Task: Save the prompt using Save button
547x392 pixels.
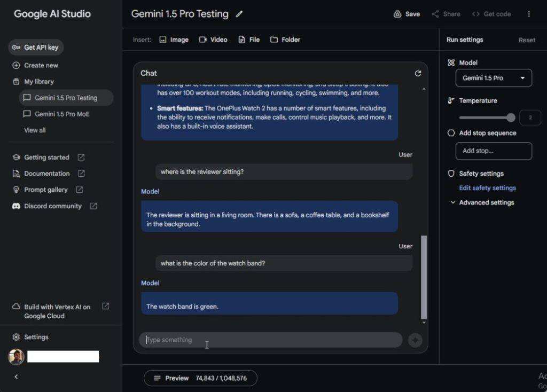Action: click(x=407, y=14)
